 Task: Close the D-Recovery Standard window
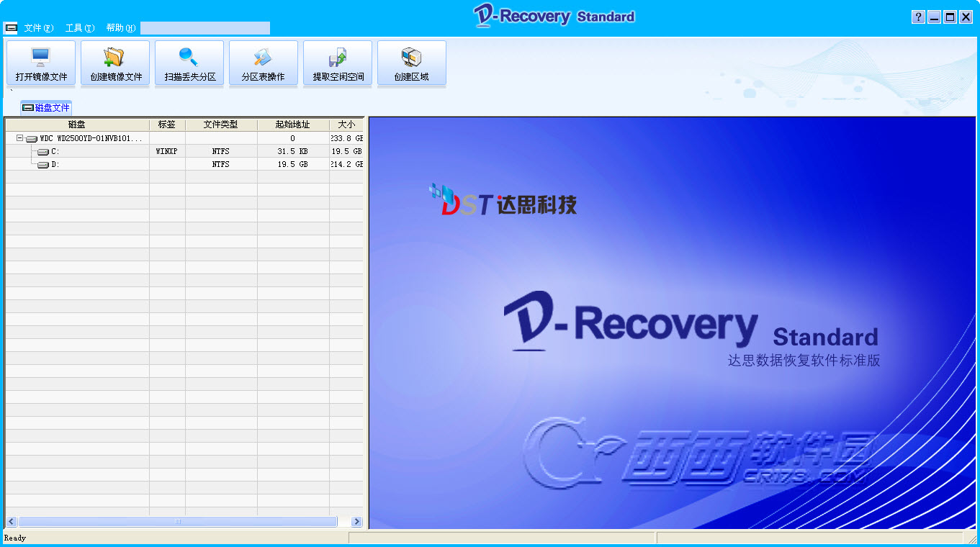[966, 17]
